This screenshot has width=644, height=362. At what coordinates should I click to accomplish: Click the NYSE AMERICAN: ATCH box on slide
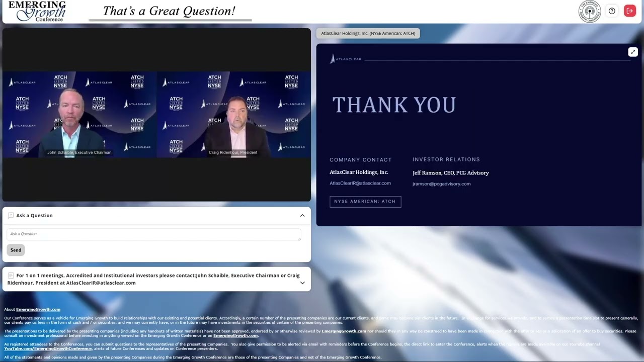365,202
